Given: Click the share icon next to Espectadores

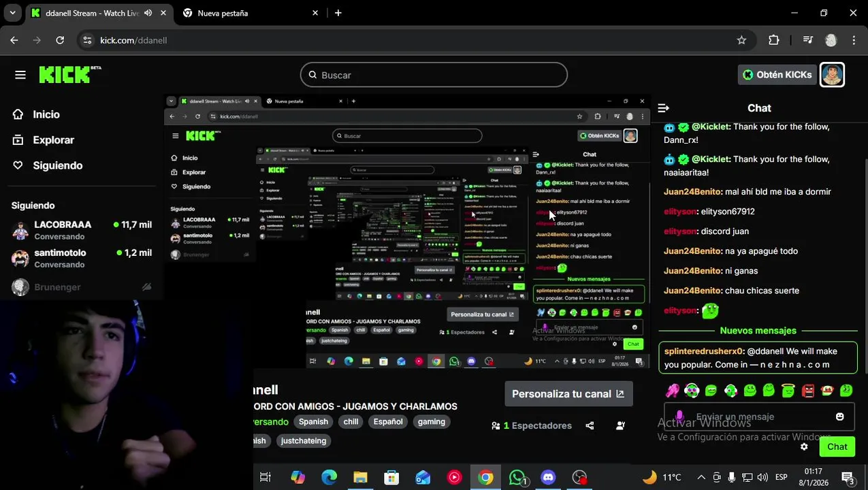Looking at the screenshot, I should [590, 425].
